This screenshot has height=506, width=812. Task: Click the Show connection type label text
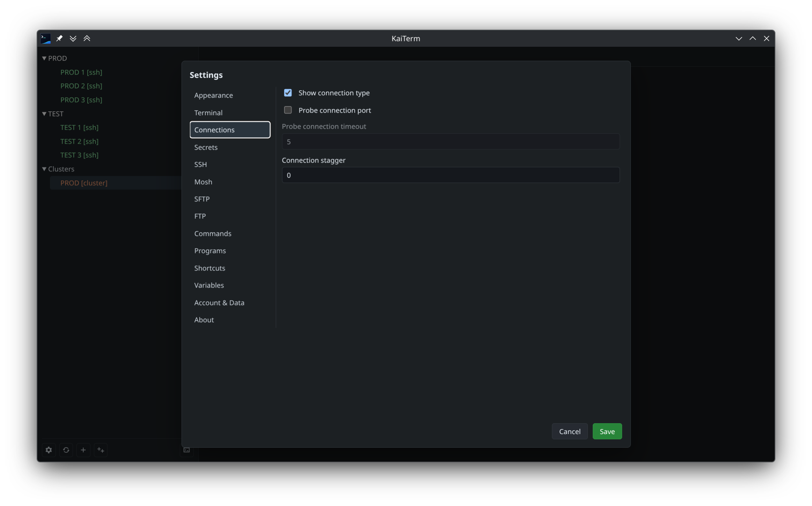334,93
